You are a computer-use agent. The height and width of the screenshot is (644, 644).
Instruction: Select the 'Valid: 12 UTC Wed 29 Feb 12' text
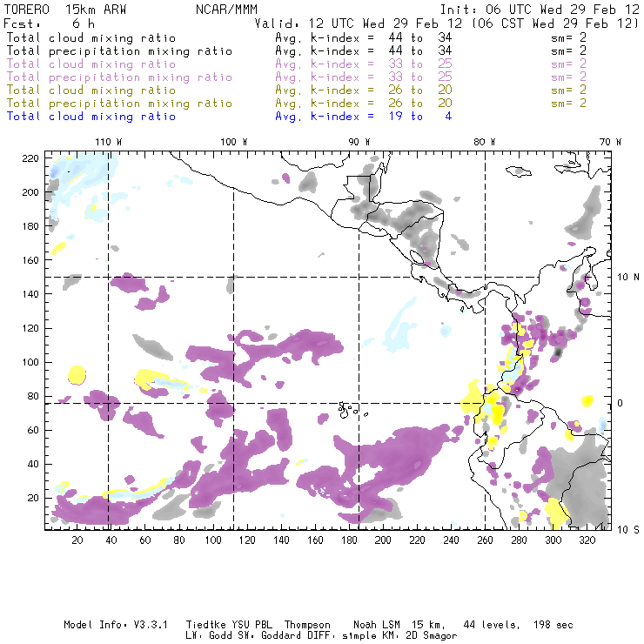(358, 23)
